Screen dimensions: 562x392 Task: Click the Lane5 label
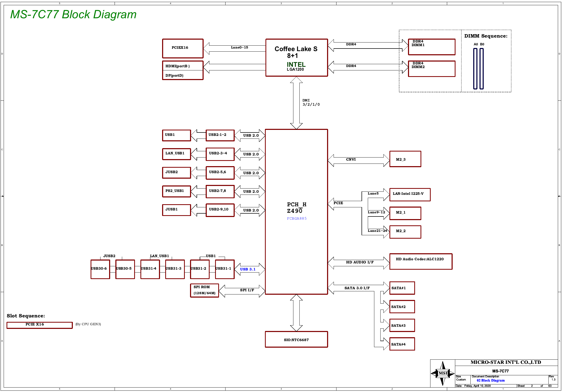(x=373, y=194)
